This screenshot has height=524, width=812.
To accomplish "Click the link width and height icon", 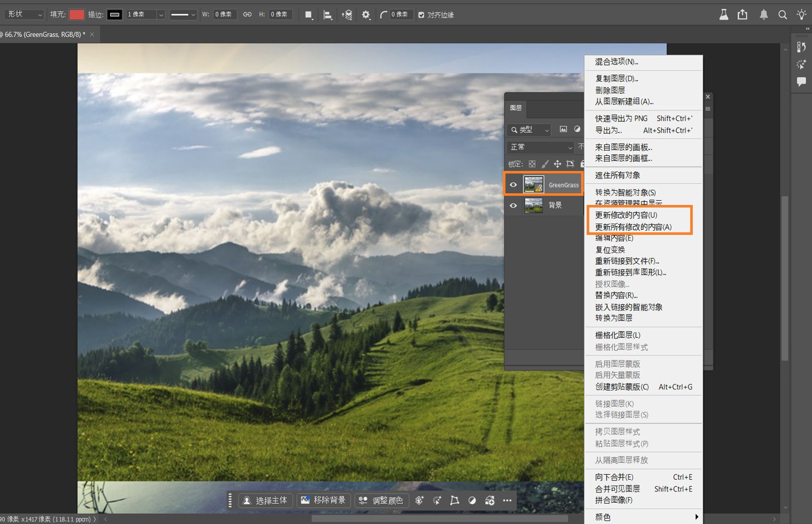I will point(247,15).
